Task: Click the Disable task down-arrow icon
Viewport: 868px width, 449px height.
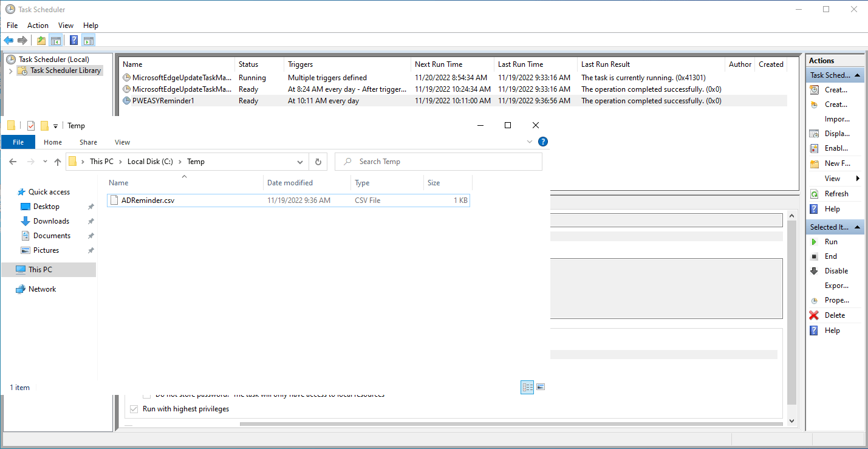Action: (x=814, y=271)
